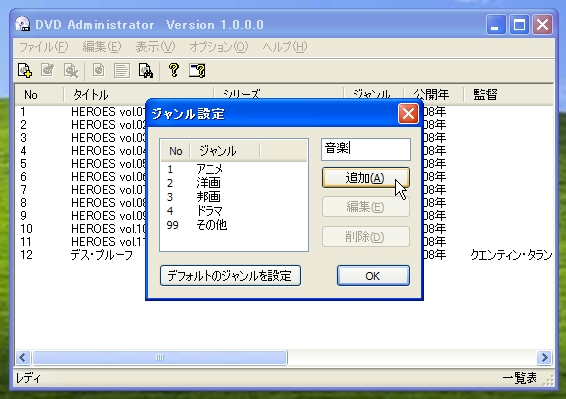Sort main list by タイトル column header
The height and width of the screenshot is (399, 566).
point(139,95)
